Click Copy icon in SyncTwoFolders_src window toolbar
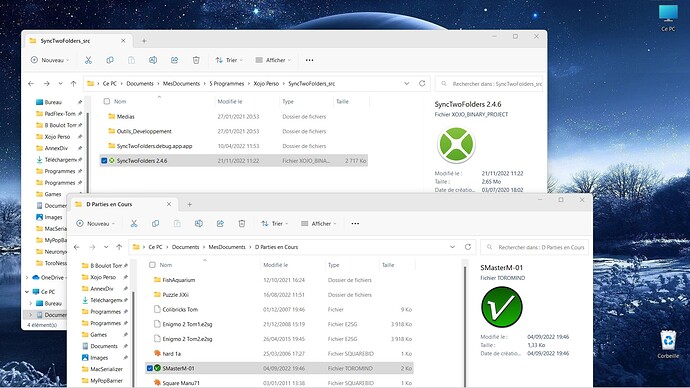 click(x=110, y=60)
